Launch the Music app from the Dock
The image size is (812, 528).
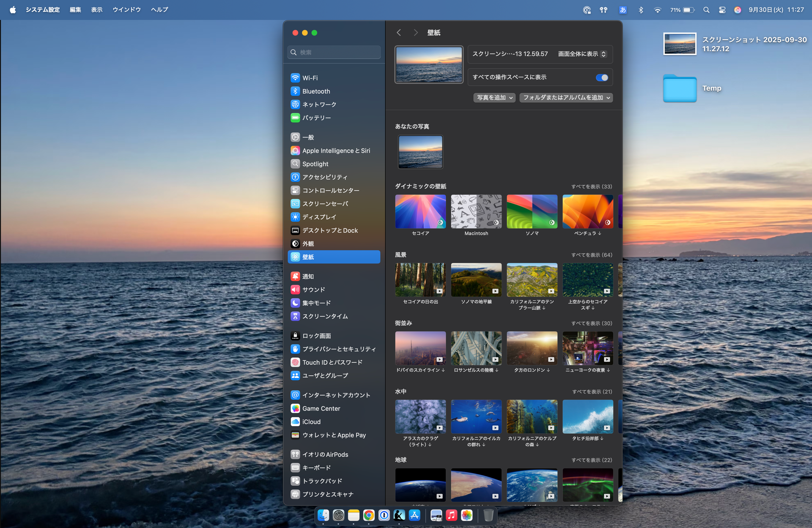(x=451, y=515)
